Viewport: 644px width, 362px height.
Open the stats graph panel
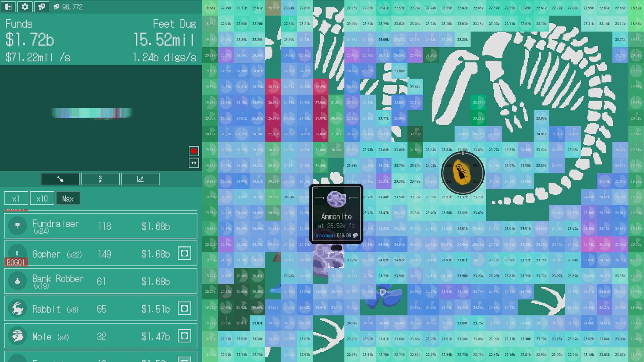pyautogui.click(x=140, y=179)
